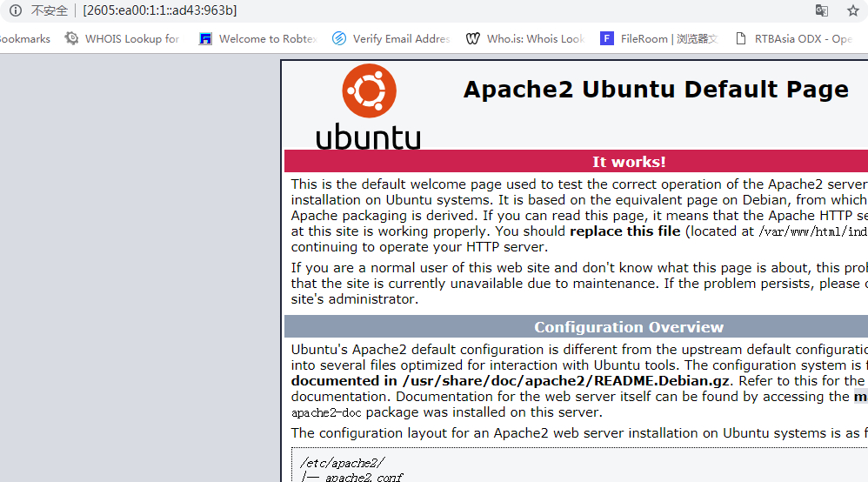Click the Apache2 Ubuntu Default Page heading
Screen dimensions: 868x482
click(656, 90)
